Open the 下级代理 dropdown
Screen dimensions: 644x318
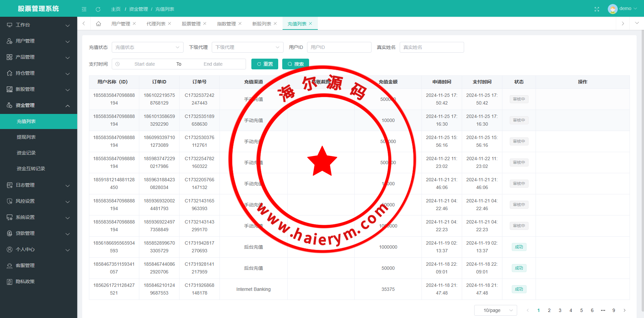click(247, 47)
